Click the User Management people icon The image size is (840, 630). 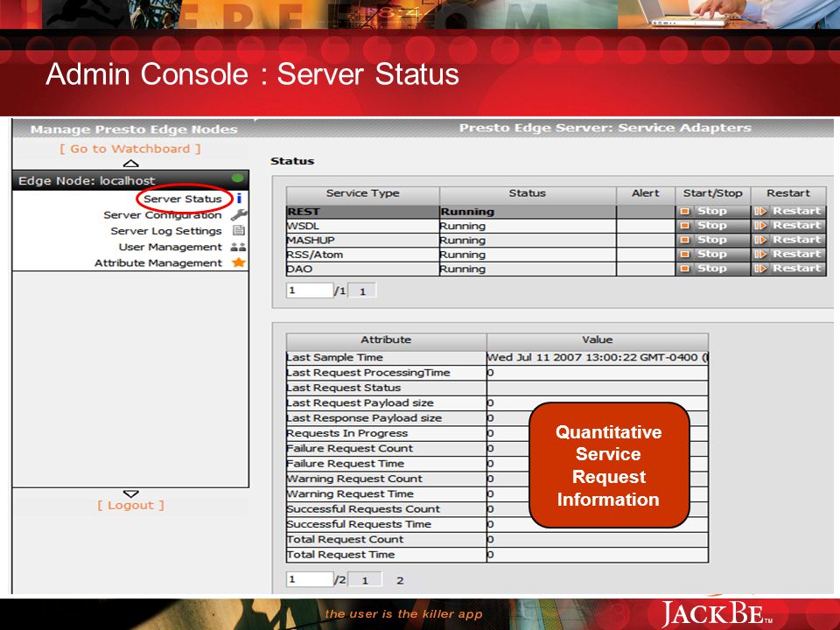[x=238, y=247]
